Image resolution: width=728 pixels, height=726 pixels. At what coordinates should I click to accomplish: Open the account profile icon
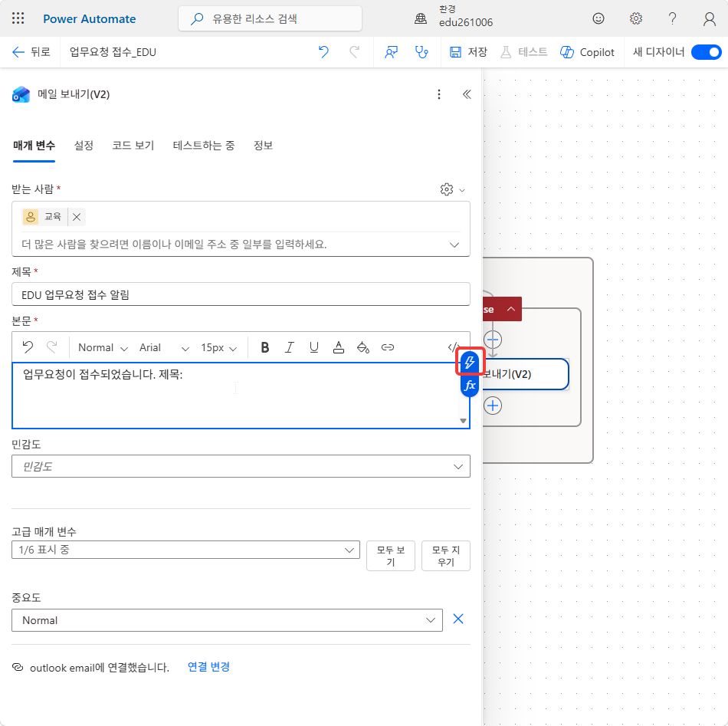tap(709, 18)
